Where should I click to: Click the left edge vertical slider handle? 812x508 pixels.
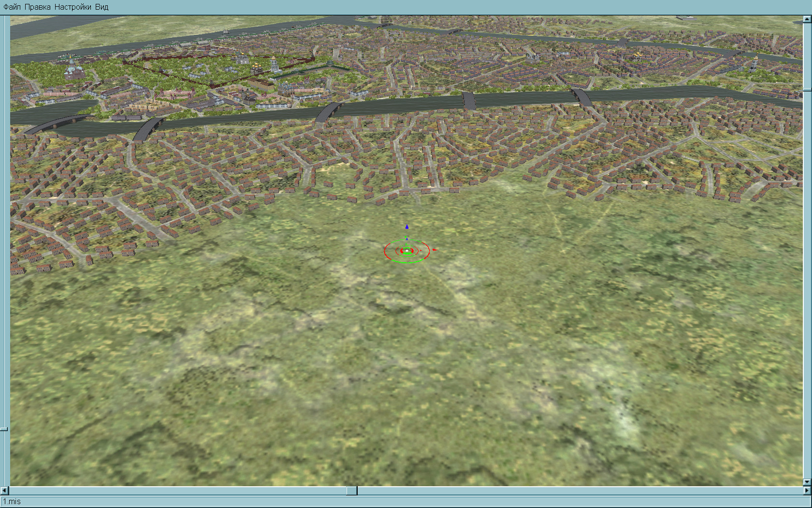(4, 429)
